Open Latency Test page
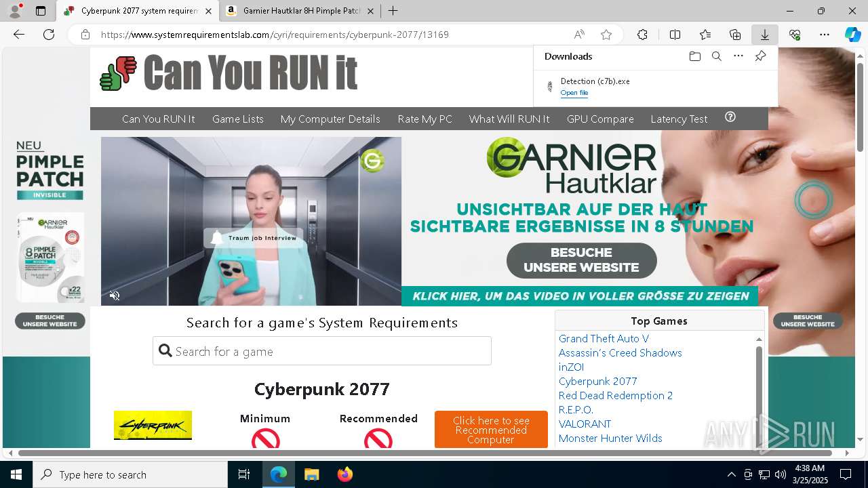The image size is (868, 488). pyautogui.click(x=679, y=119)
